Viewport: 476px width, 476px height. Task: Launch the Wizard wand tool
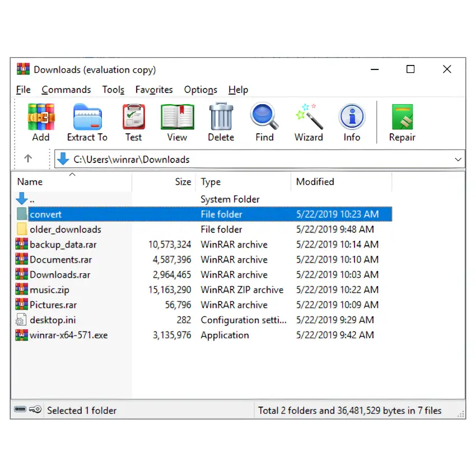[x=309, y=116]
